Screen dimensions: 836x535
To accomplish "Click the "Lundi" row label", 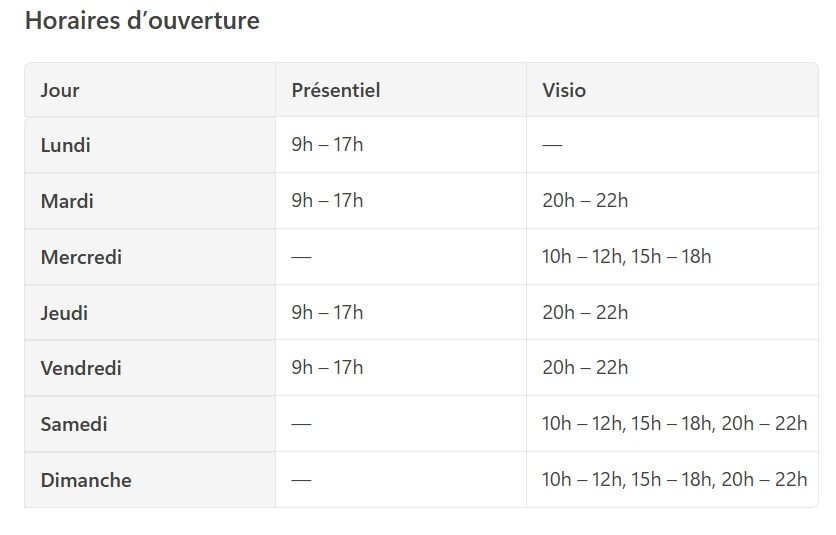I will click(x=66, y=145).
